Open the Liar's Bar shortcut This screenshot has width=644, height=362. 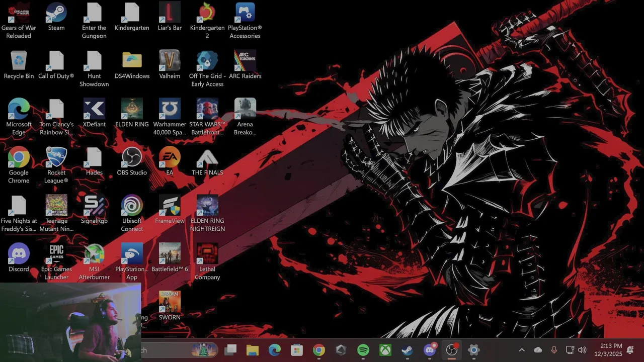coord(170,17)
